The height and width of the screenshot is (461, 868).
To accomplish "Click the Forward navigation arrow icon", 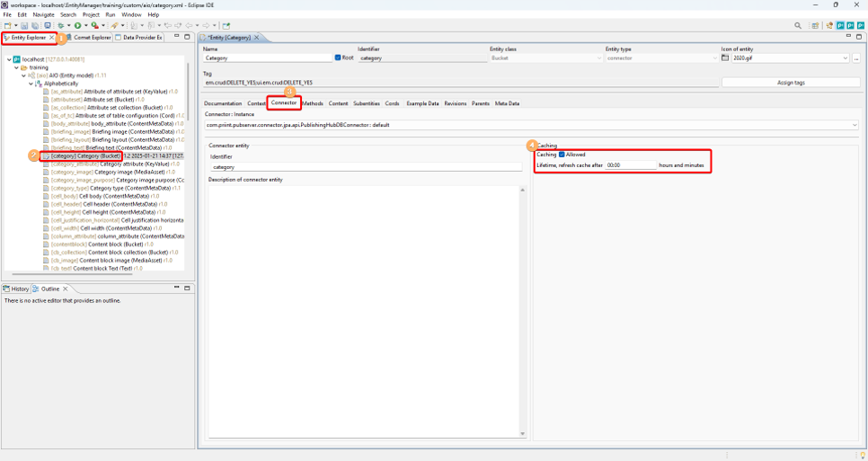I will pos(206,25).
